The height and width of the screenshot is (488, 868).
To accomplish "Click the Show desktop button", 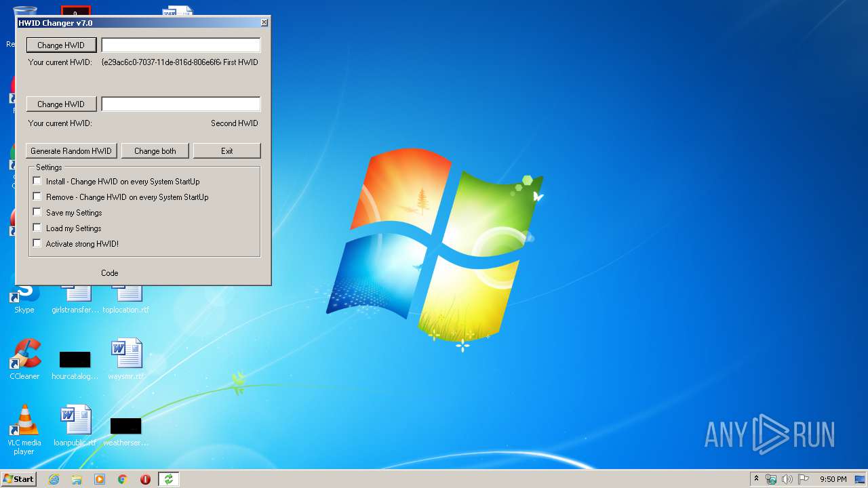I will click(x=861, y=479).
